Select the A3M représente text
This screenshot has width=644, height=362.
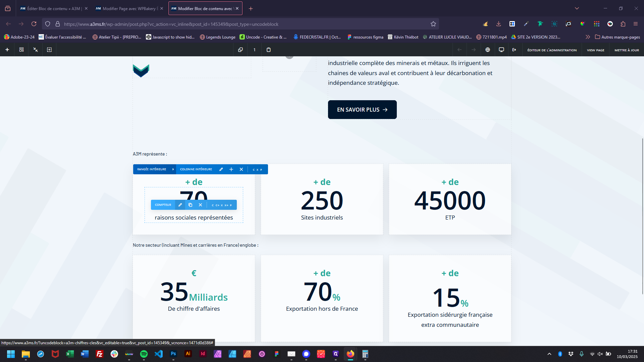(150, 154)
